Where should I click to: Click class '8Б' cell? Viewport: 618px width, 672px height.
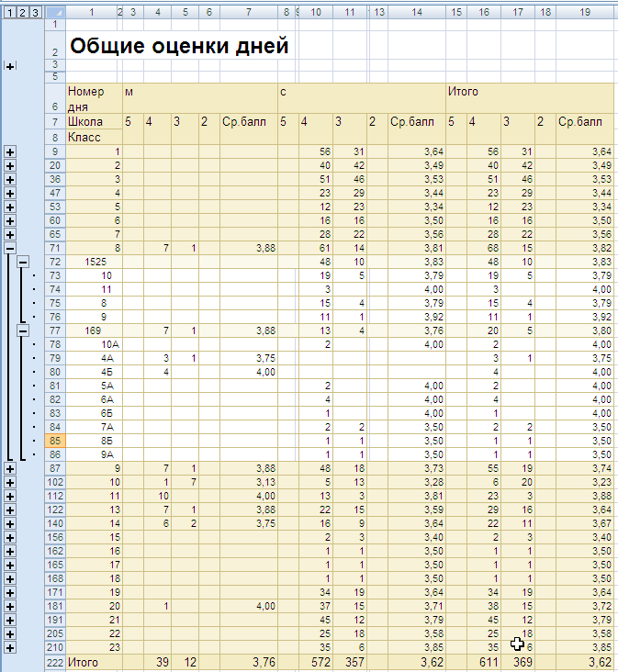coord(95,441)
